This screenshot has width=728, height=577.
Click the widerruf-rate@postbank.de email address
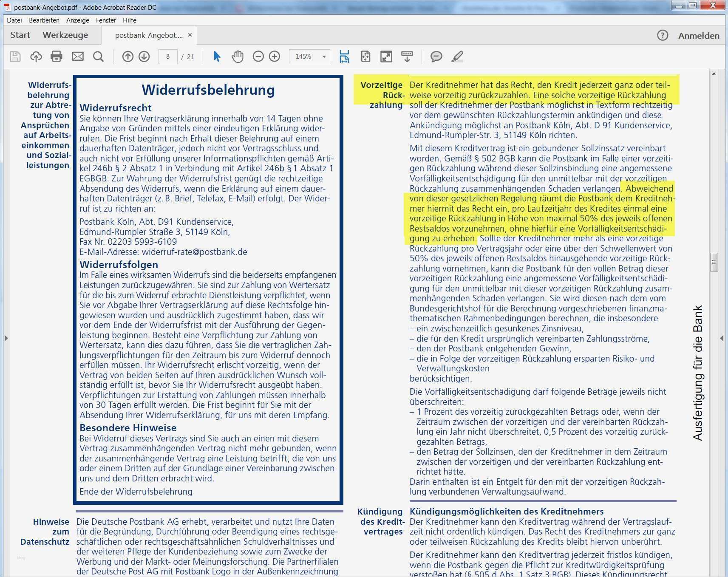pyautogui.click(x=194, y=252)
